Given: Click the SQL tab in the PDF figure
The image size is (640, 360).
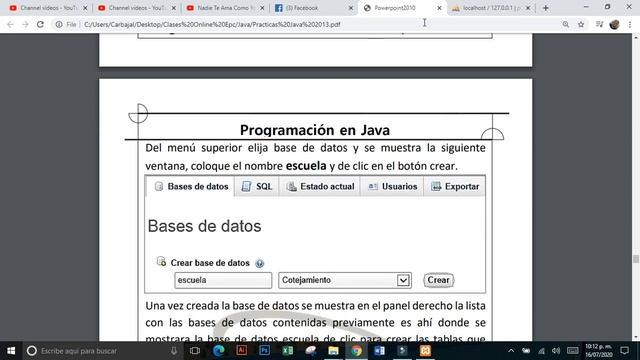Looking at the screenshot, I should (x=256, y=187).
